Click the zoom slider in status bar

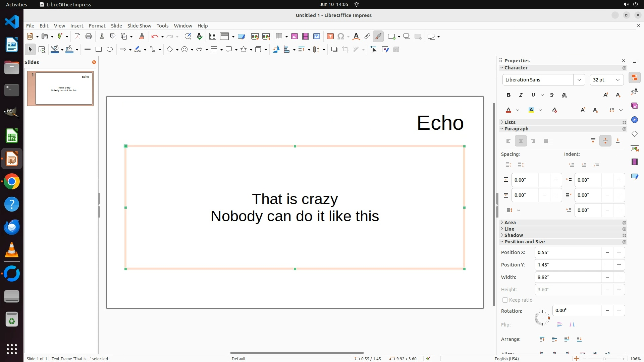[x=604, y=359]
